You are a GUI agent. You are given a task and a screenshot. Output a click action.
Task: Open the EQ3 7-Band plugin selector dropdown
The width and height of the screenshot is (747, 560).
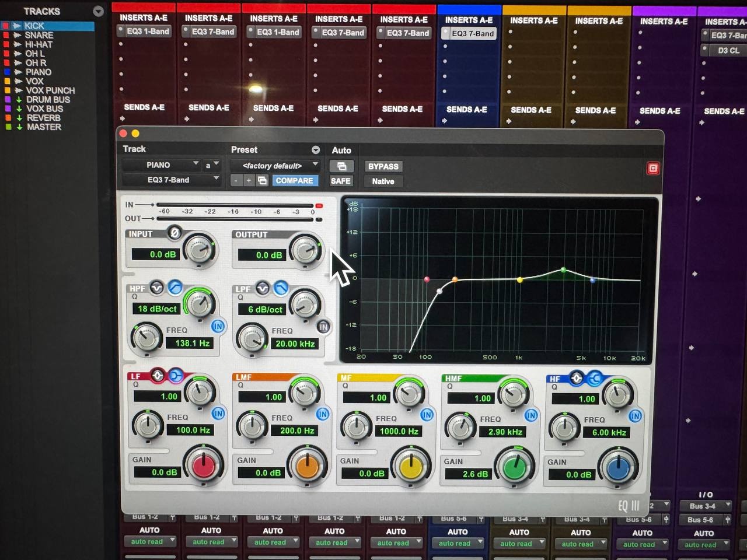(x=170, y=180)
